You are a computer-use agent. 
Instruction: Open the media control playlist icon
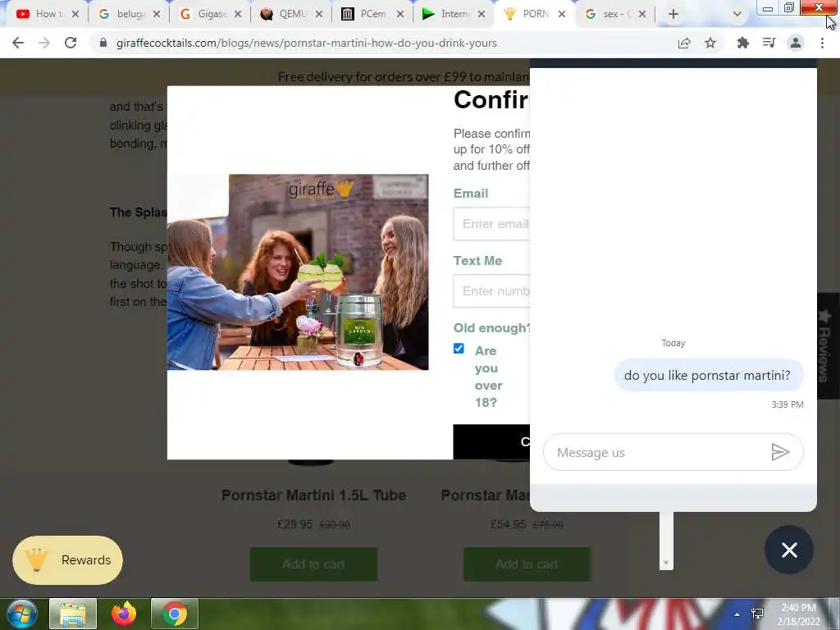pyautogui.click(x=769, y=43)
